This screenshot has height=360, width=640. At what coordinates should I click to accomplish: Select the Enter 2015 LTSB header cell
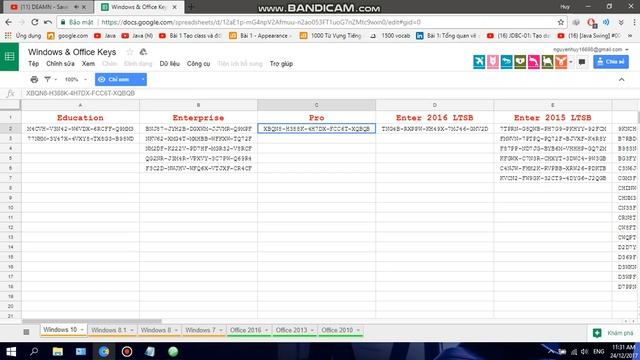coord(553,118)
